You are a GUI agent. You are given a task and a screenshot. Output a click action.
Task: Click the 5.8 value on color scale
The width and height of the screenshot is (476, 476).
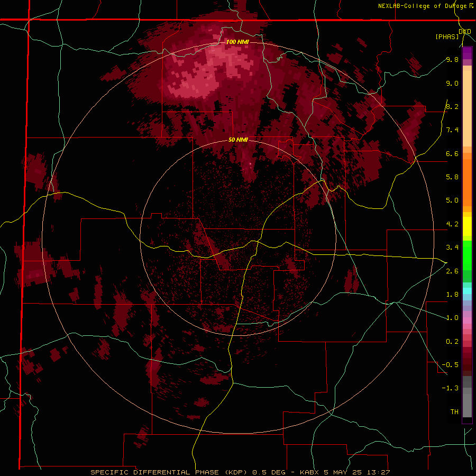tap(452, 177)
